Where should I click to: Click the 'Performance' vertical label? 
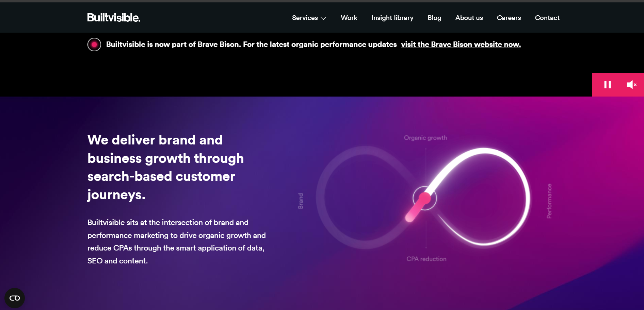(x=549, y=201)
